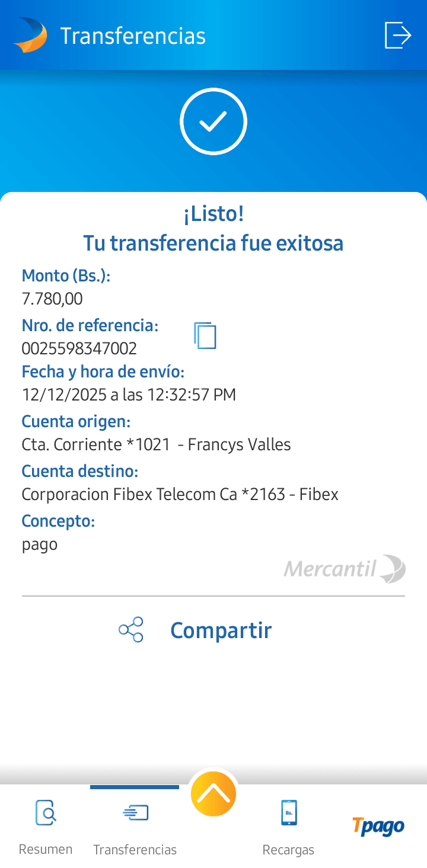The image size is (427, 868).
Task: Click the Compartir text link
Action: pos(221,630)
